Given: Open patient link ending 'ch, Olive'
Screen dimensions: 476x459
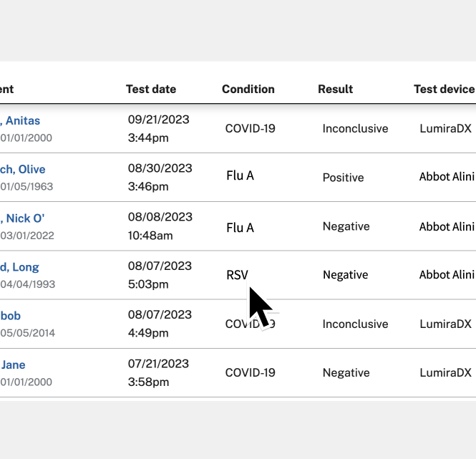Looking at the screenshot, I should [x=23, y=169].
